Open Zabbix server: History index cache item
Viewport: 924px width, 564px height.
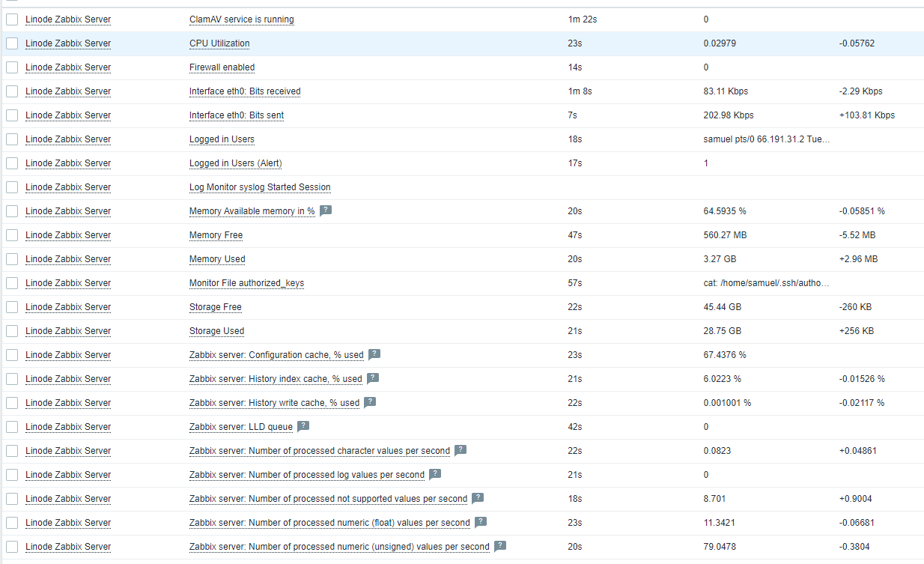pos(276,379)
